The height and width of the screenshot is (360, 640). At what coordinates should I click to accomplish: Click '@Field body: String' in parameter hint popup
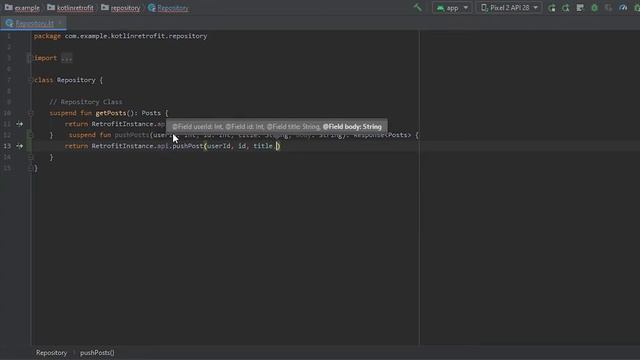coord(352,127)
